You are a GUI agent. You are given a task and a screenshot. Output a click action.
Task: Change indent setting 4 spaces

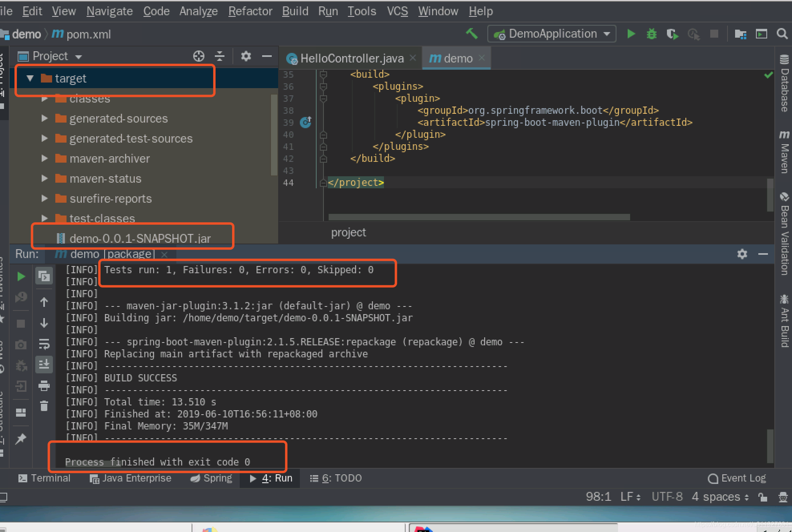[720, 497]
